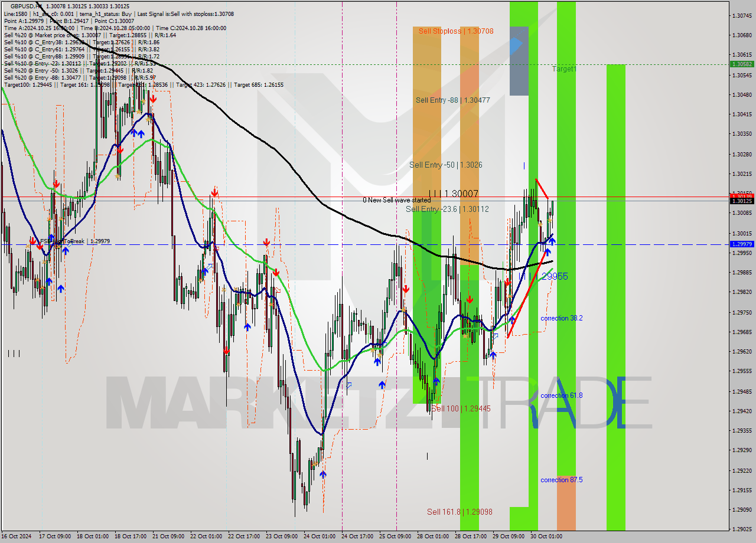Click the 1.30350 price axis value
The height and width of the screenshot is (543, 756).
(x=742, y=134)
